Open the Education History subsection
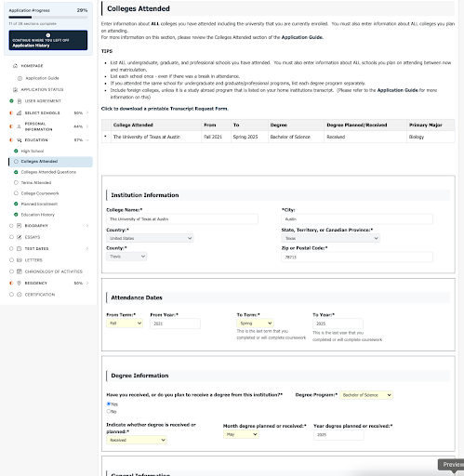Screen dimensions: 464x476 click(38, 215)
